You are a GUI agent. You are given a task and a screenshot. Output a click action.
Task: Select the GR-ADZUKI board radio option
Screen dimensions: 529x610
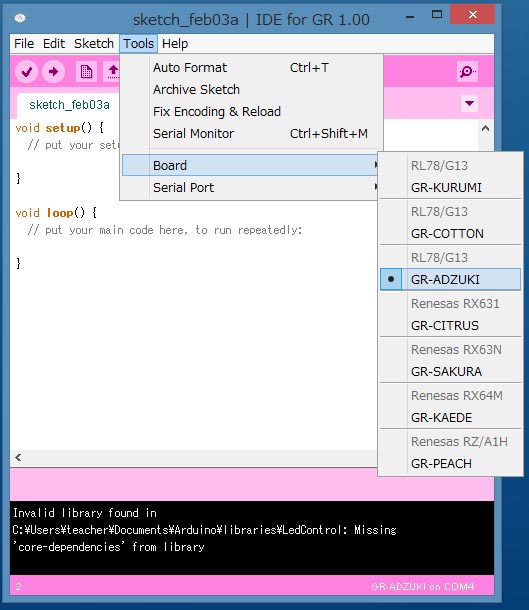(x=450, y=279)
